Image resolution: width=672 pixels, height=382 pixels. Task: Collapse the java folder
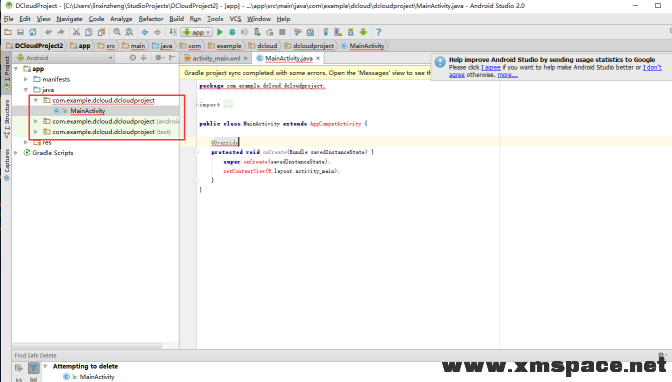coord(26,90)
